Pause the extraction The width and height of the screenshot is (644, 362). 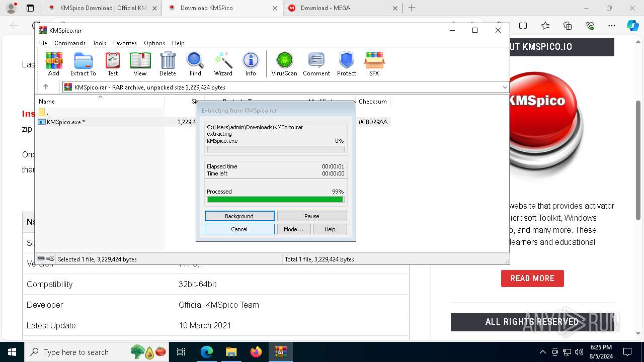tap(312, 216)
